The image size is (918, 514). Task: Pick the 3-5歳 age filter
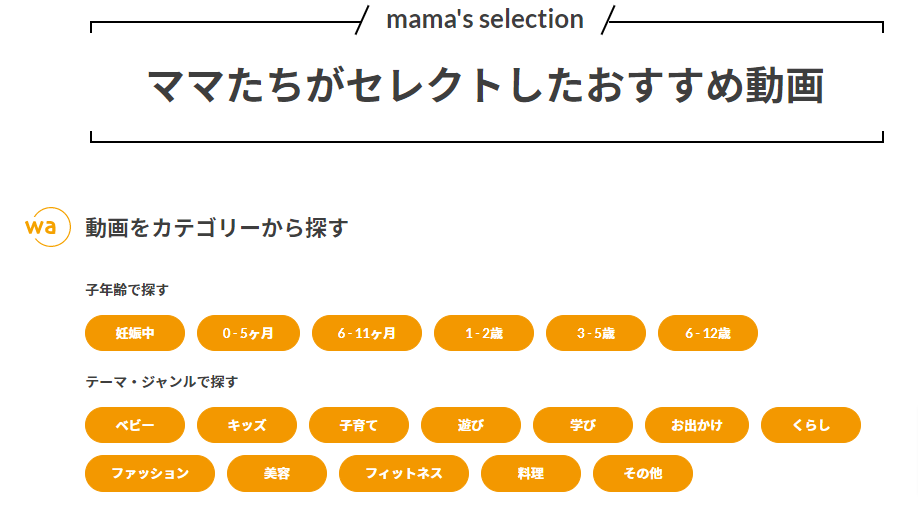point(596,333)
